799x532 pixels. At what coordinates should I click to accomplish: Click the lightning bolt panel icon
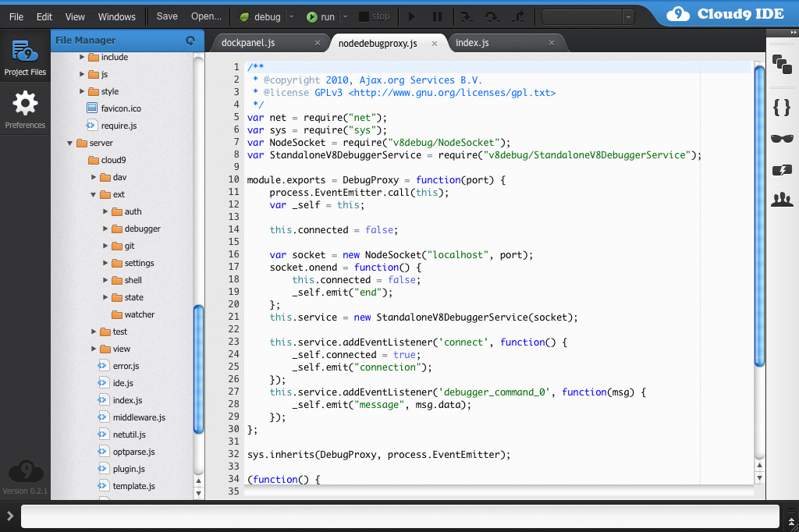click(x=781, y=170)
